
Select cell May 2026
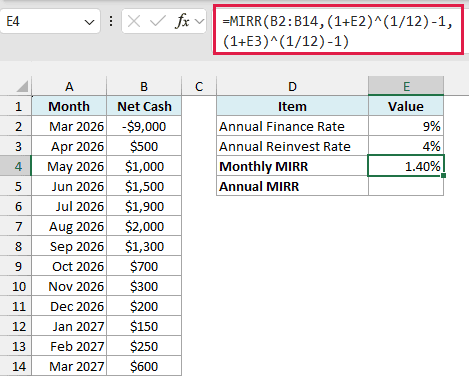(69, 166)
